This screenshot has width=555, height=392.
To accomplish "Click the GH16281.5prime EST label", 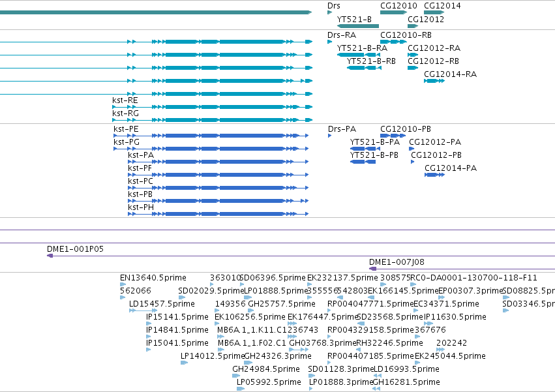I will [x=406, y=382].
